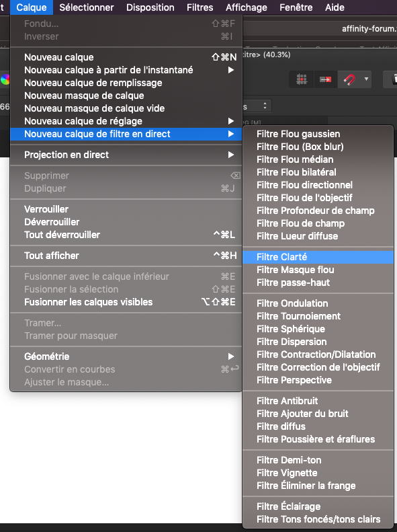The image size is (397, 532).
Task: Select Filtre Flou médian
Action: 318,159
